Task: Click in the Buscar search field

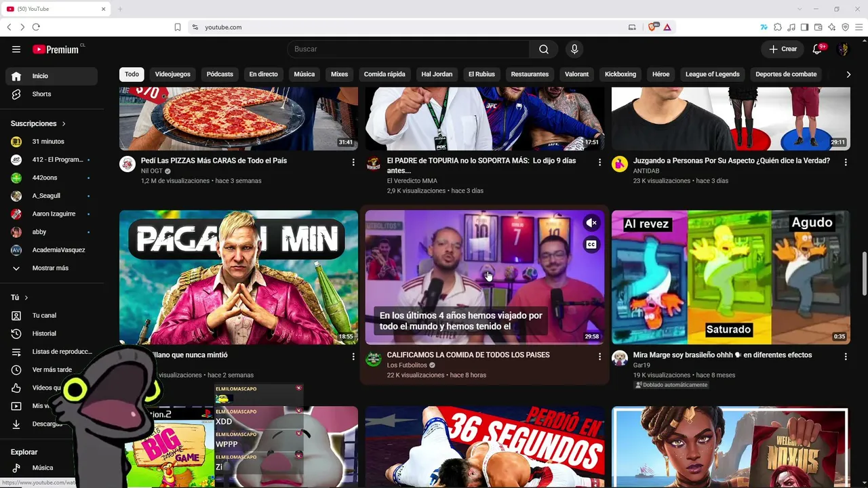Action: pyautogui.click(x=408, y=49)
